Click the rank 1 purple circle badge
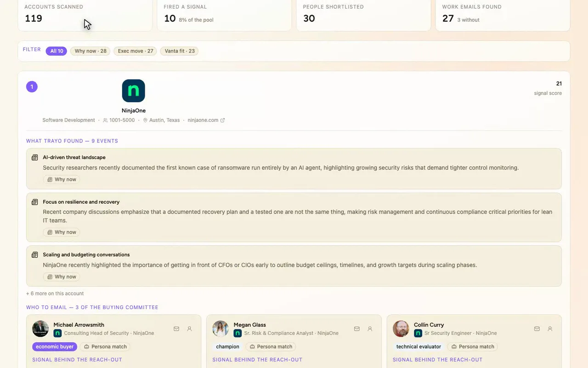 pyautogui.click(x=32, y=86)
